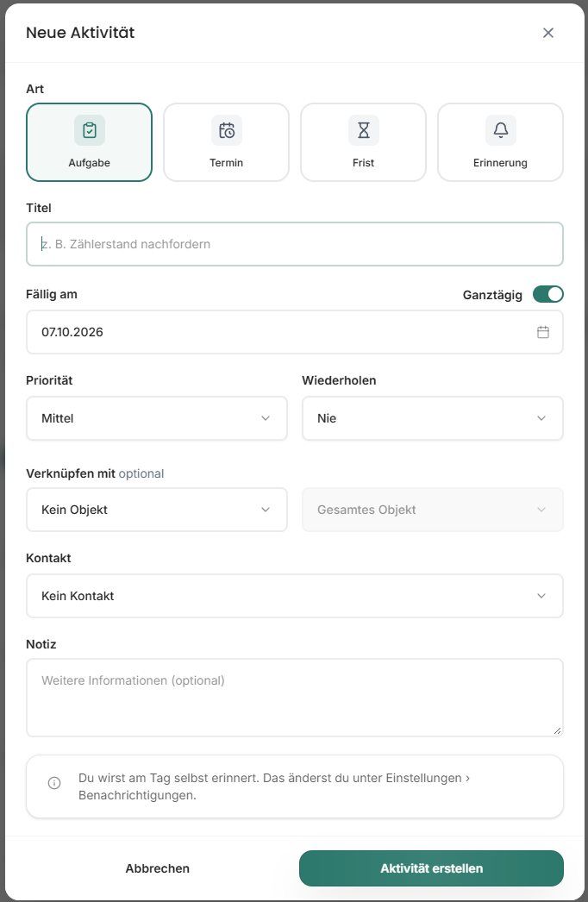Click into the Notiz text area
Image resolution: width=588 pixels, height=902 pixels.
pyautogui.click(x=295, y=698)
